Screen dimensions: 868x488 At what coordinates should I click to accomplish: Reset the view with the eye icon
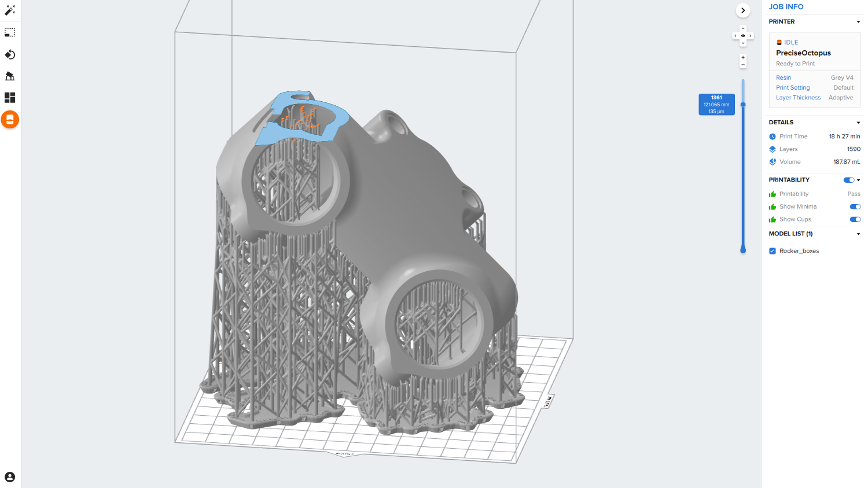click(743, 36)
